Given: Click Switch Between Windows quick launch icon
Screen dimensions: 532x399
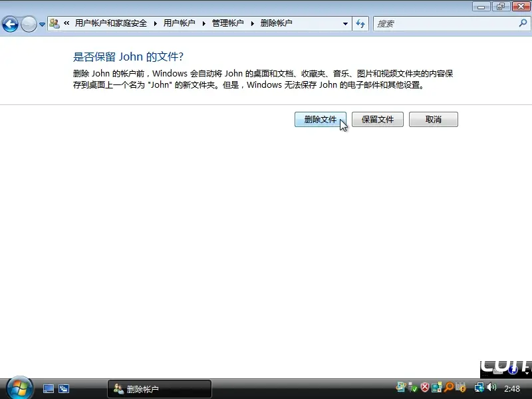Looking at the screenshot, I should coord(64,389).
